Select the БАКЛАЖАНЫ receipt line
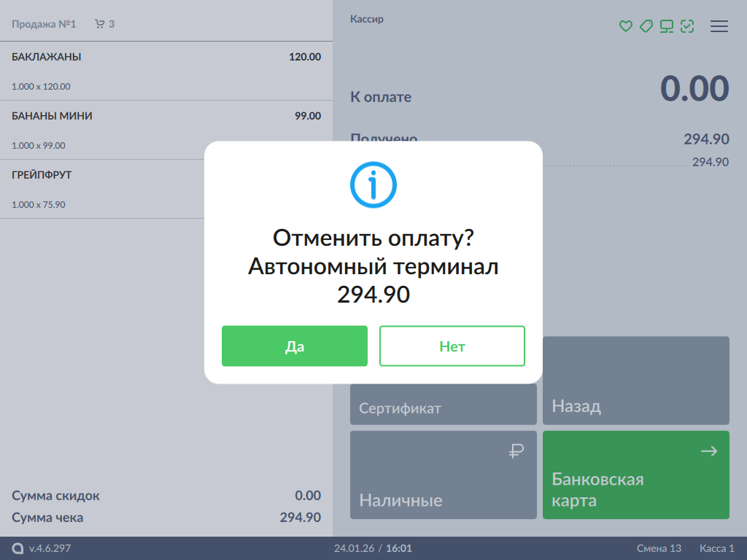The image size is (747, 560). [166, 71]
